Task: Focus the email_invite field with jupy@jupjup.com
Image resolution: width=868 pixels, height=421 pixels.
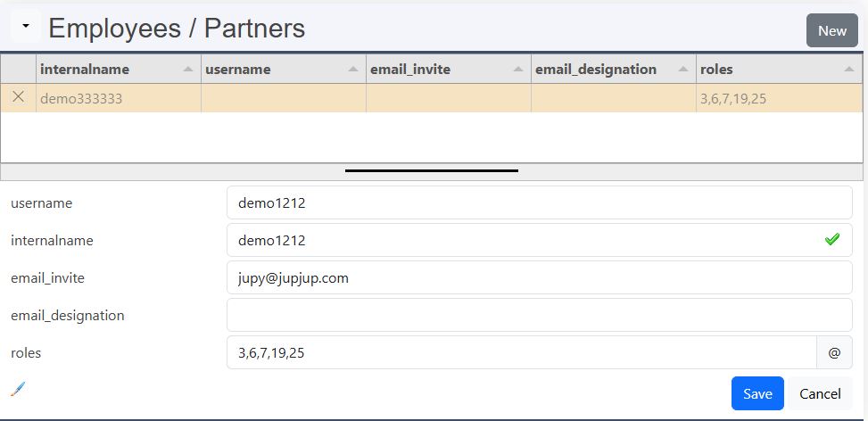Action: click(539, 277)
